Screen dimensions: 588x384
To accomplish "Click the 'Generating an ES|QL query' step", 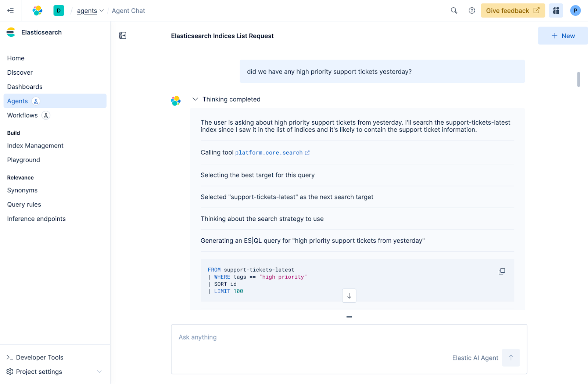I will [313, 241].
